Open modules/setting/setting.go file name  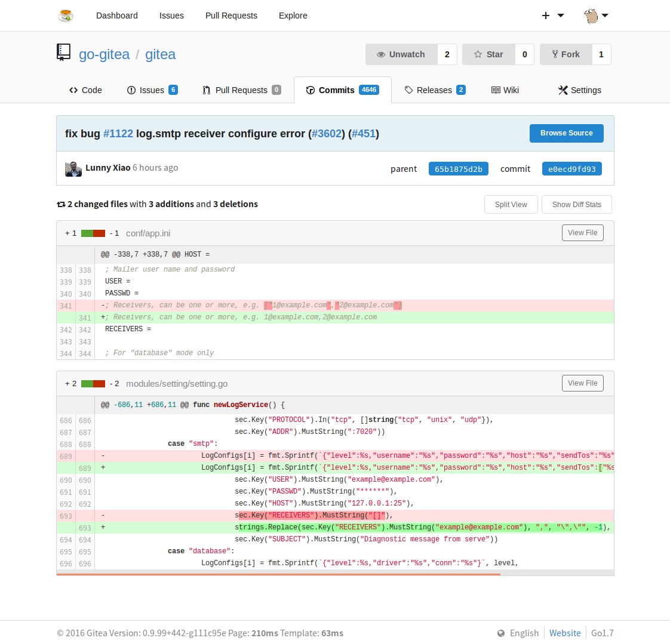coord(177,384)
